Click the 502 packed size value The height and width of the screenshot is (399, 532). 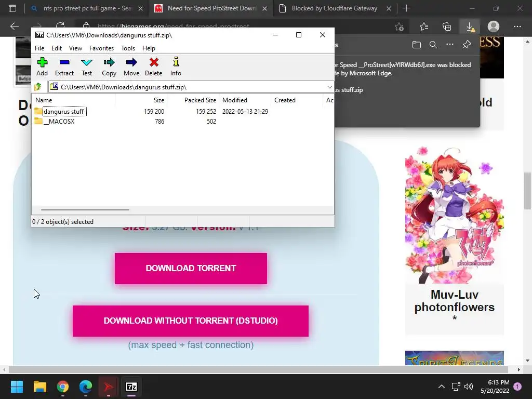(211, 122)
